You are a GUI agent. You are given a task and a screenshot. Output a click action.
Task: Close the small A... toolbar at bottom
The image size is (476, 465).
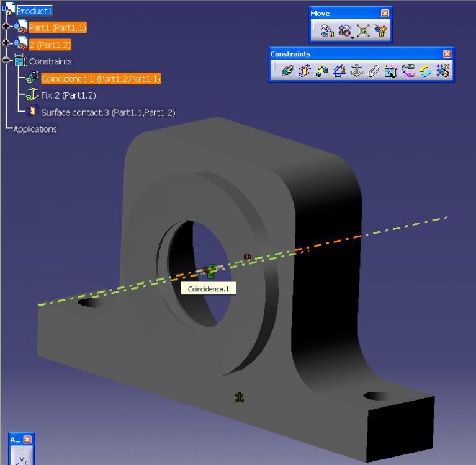(27, 439)
